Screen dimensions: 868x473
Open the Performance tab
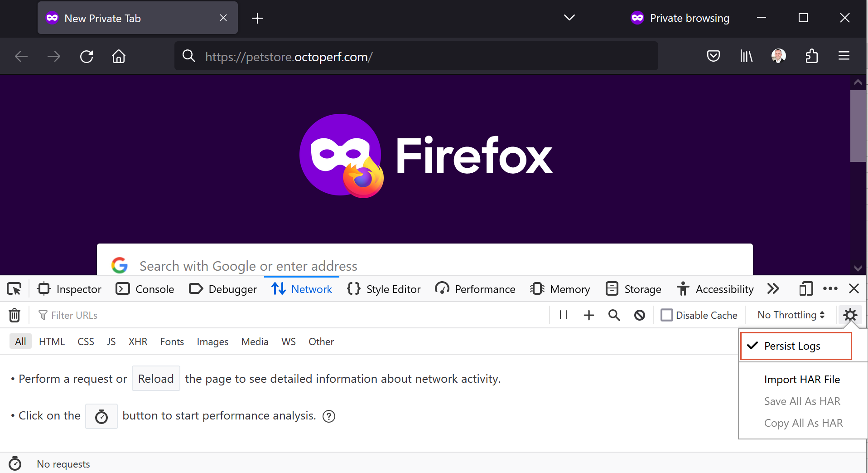tap(475, 289)
